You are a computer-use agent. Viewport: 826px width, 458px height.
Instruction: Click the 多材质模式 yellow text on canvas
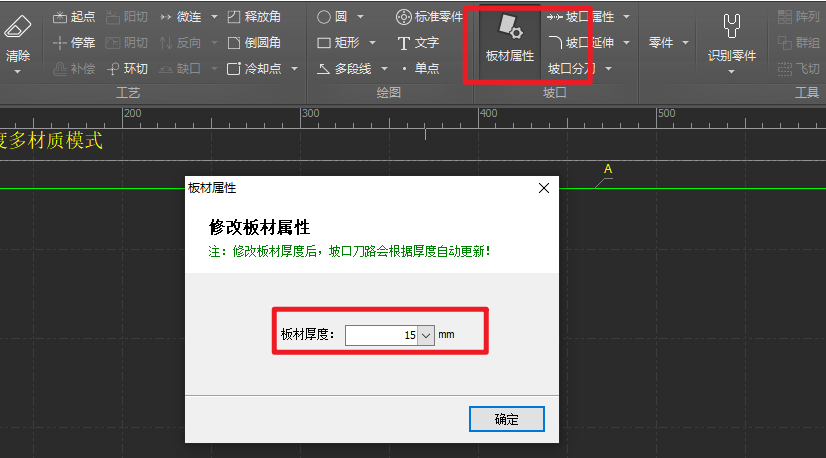point(55,141)
